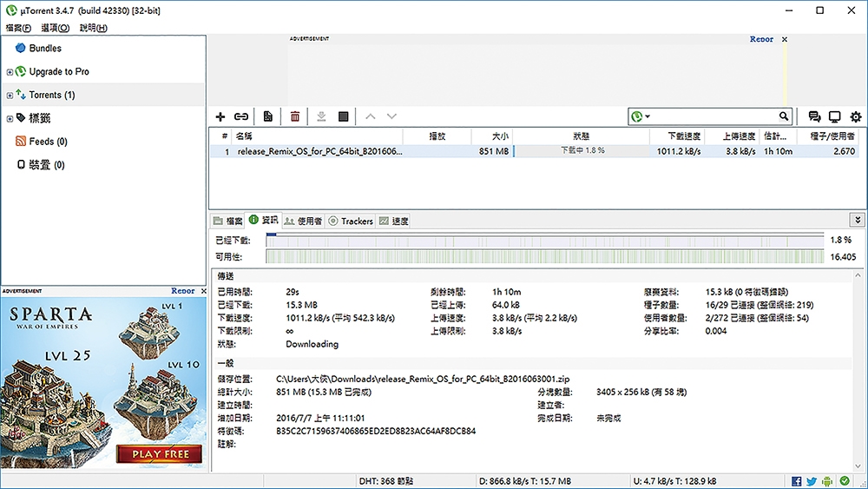Create new torrent document icon
Image resolution: width=868 pixels, height=489 pixels.
268,117
